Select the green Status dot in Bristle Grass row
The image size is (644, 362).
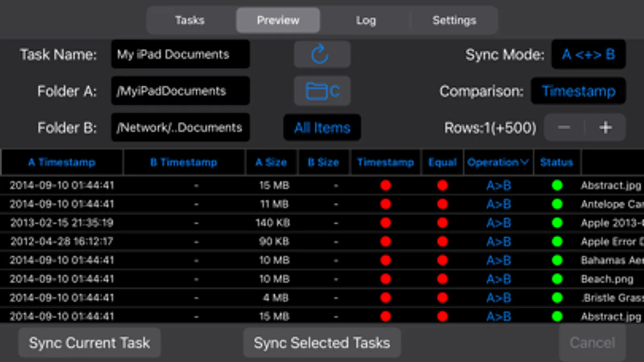(557, 298)
